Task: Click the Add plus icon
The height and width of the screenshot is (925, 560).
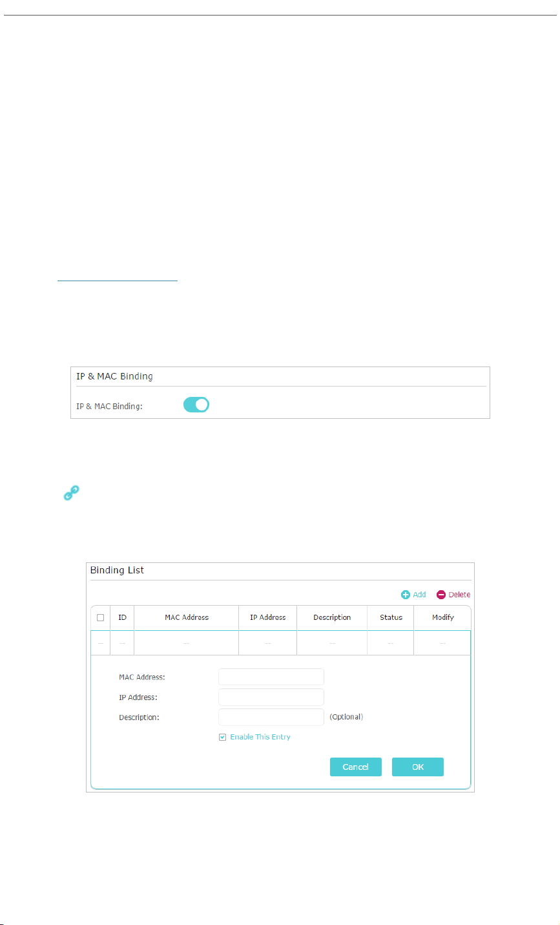Action: [406, 595]
